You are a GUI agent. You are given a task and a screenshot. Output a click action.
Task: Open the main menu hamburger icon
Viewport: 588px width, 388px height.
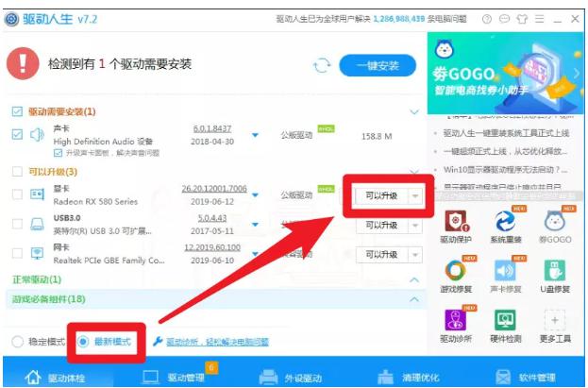539,19
